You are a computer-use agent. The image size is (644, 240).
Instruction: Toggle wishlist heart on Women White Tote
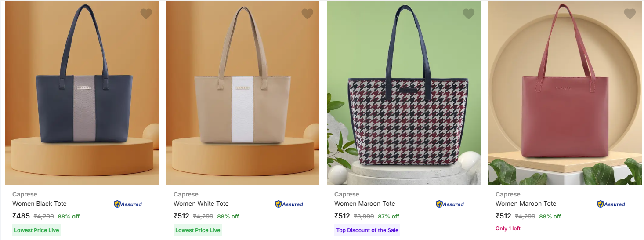307,14
